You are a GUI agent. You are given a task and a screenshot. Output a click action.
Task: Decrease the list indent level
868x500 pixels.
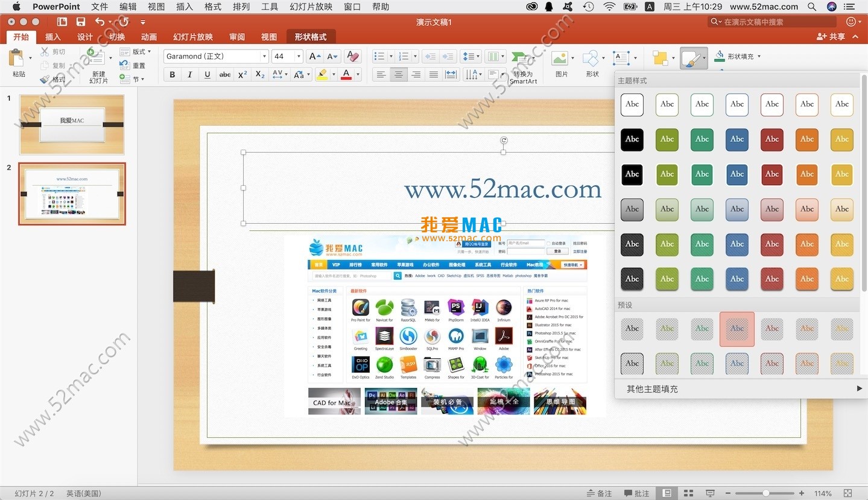point(430,57)
